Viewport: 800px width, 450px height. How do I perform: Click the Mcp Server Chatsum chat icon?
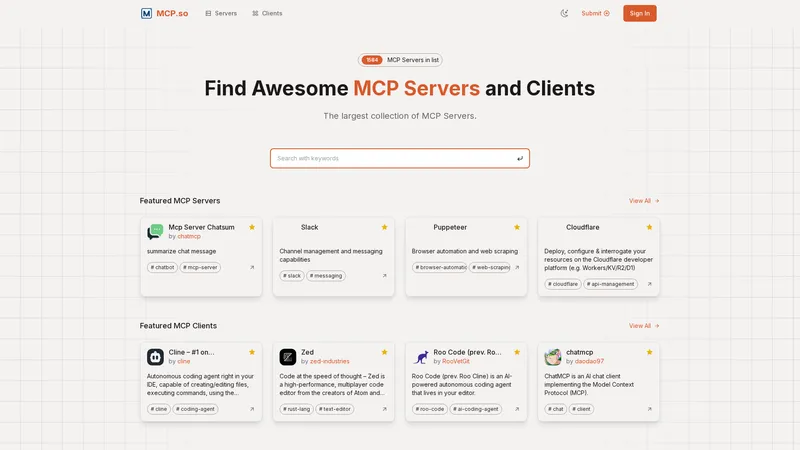point(155,232)
